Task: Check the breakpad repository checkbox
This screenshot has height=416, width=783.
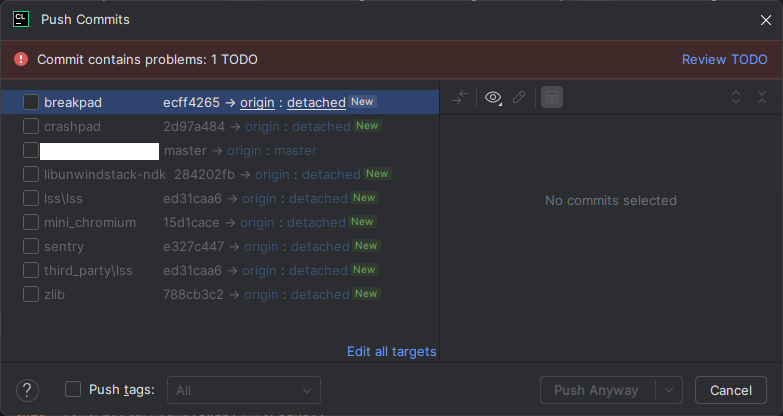Action: [31, 102]
